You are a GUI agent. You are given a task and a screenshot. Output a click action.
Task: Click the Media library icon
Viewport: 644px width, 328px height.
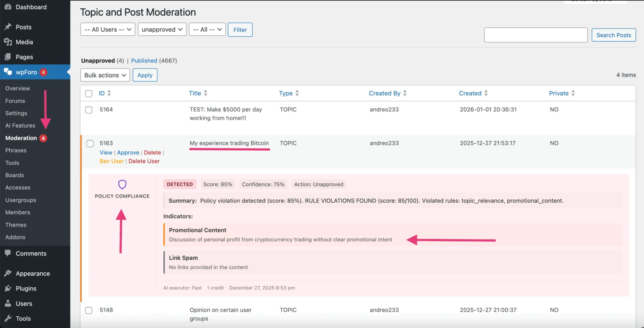pyautogui.click(x=8, y=42)
